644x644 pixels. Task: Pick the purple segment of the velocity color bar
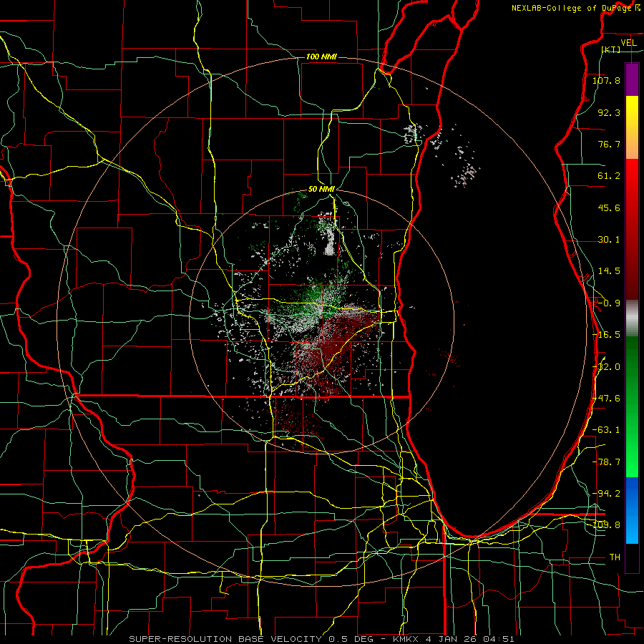pos(632,79)
